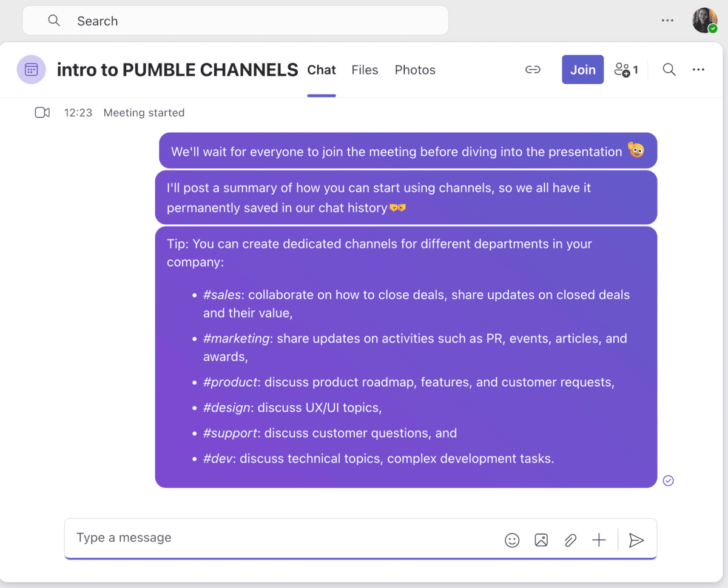Viewport: 728px width, 588px height.
Task: Click the search magnifier icon in top bar
Action: pos(54,21)
